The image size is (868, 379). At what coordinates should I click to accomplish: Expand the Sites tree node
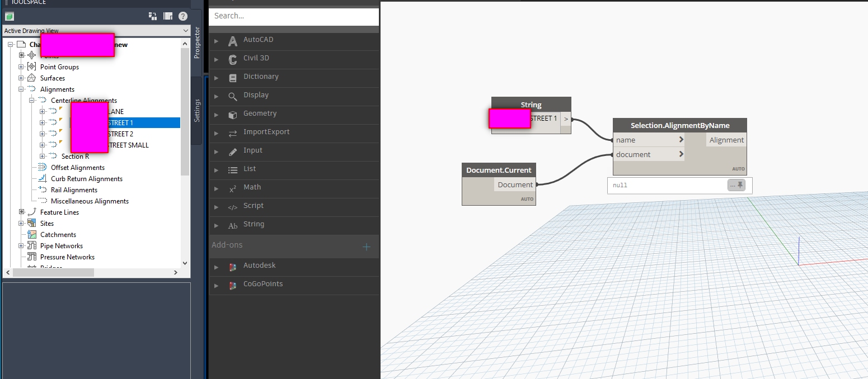(x=21, y=223)
